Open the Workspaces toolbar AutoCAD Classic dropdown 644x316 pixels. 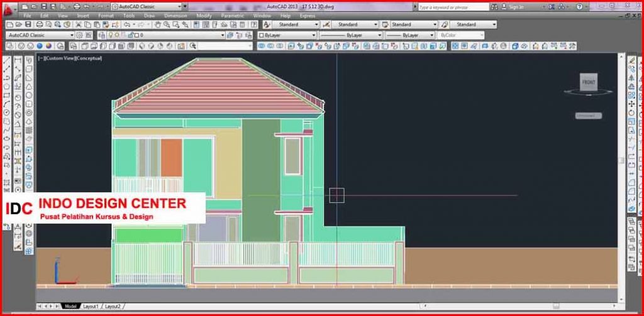click(x=40, y=35)
